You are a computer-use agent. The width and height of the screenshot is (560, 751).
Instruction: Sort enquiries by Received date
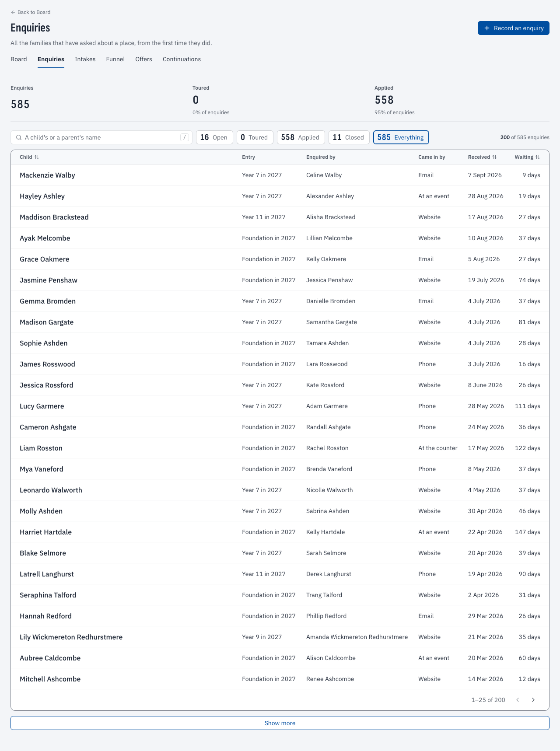pos(482,157)
